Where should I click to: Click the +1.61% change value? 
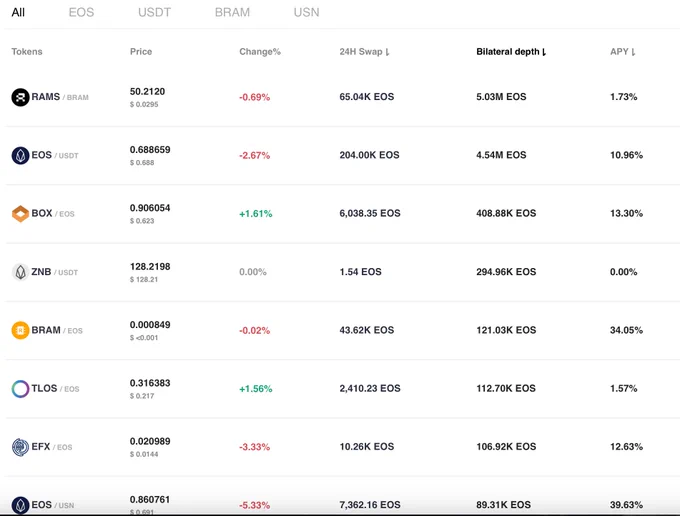pyautogui.click(x=256, y=214)
